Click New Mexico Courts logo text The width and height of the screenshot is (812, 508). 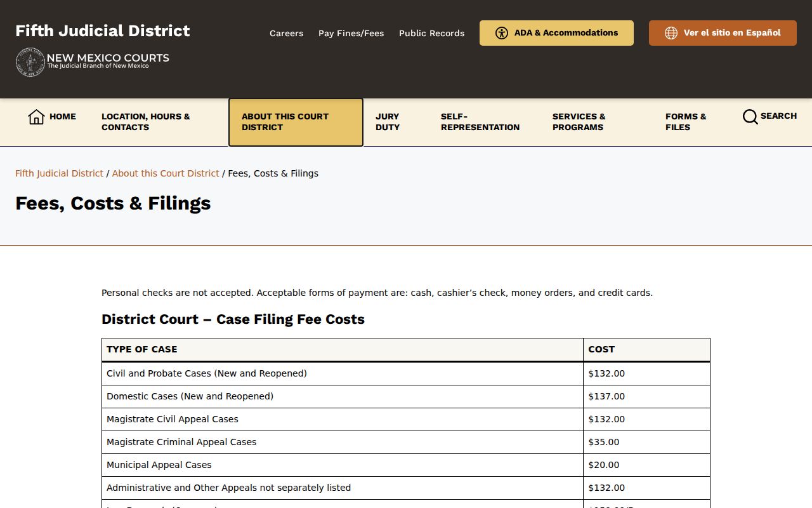pos(108,60)
